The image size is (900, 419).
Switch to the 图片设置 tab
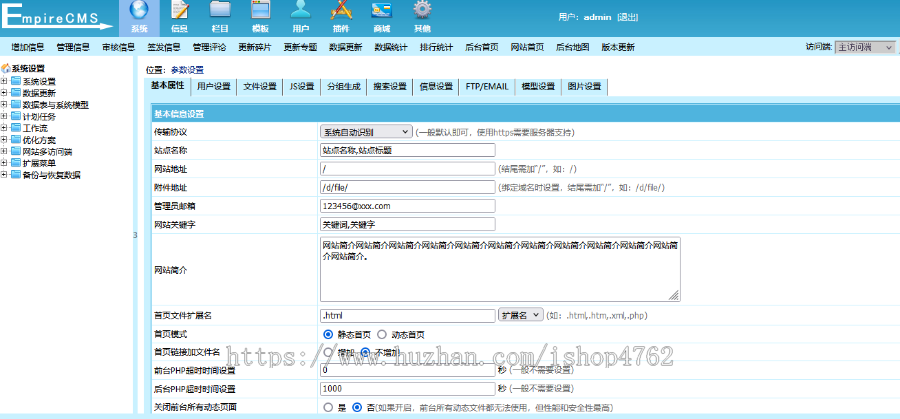584,87
